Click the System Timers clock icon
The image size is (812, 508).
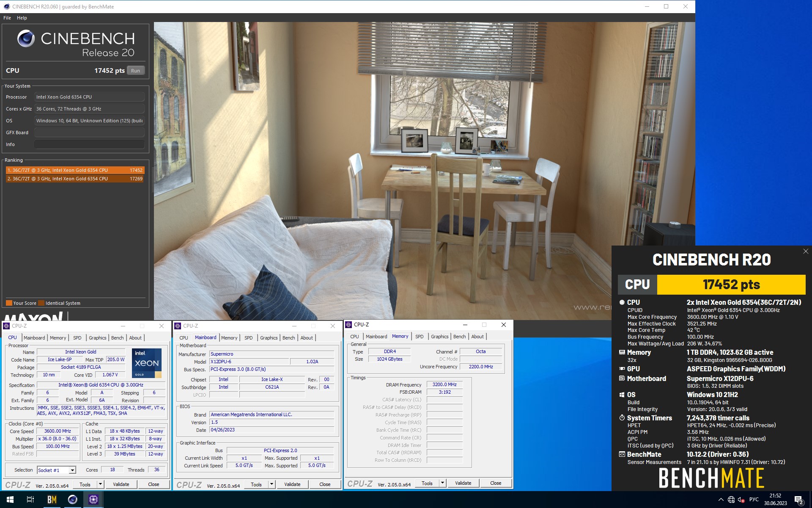[622, 418]
